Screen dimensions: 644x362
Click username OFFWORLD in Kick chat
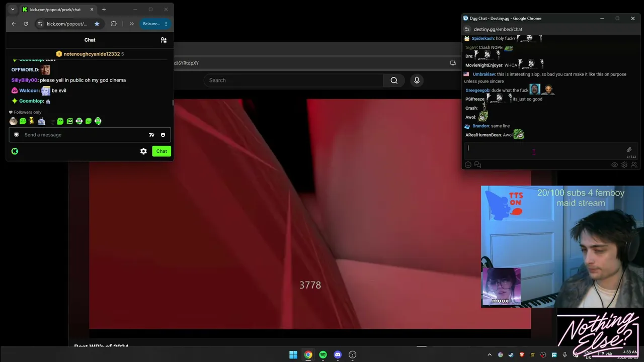[25, 70]
